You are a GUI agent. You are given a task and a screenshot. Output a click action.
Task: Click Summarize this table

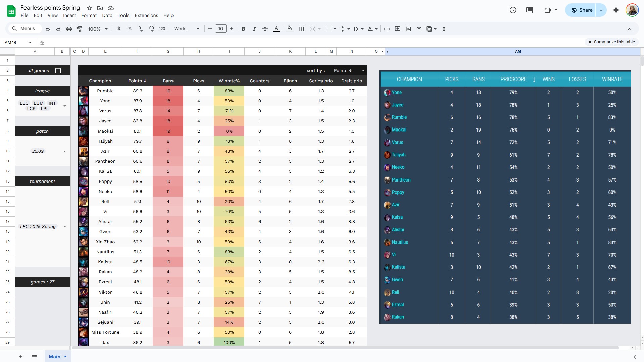click(611, 42)
